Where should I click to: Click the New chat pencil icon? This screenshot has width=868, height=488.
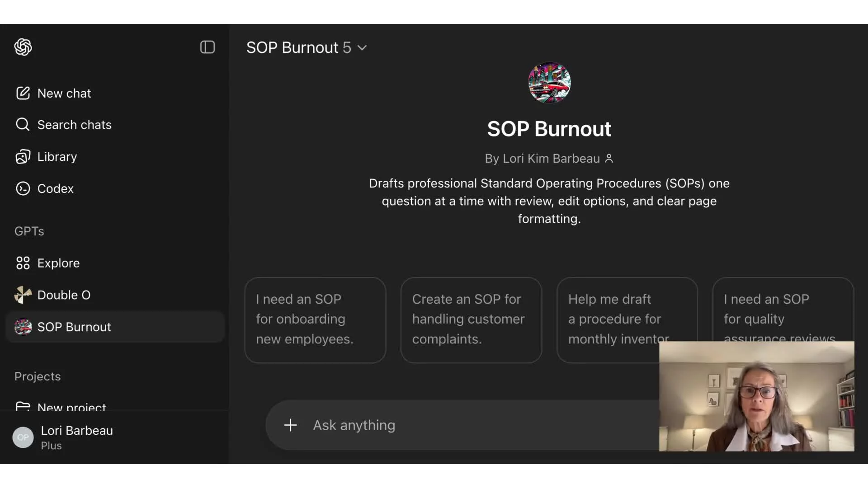point(23,93)
